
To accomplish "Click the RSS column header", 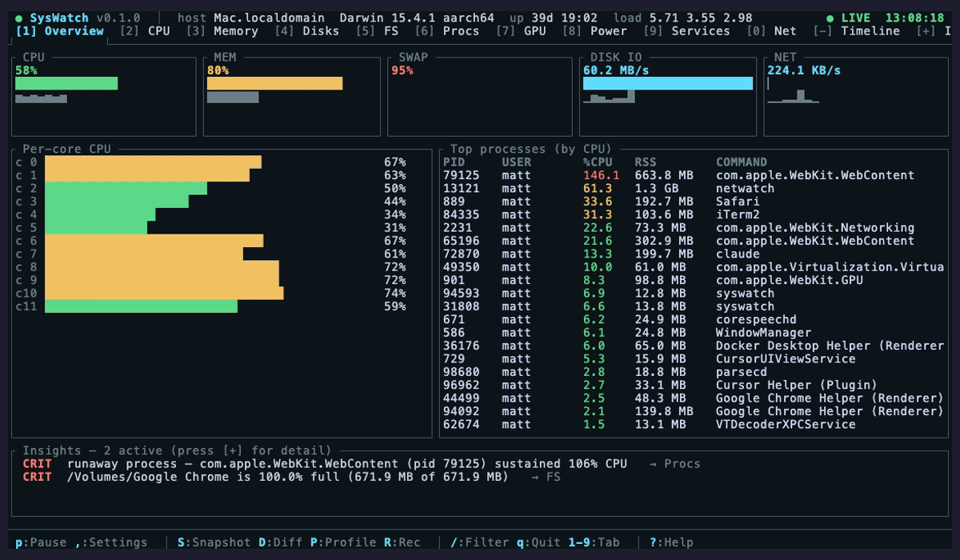I will [646, 162].
